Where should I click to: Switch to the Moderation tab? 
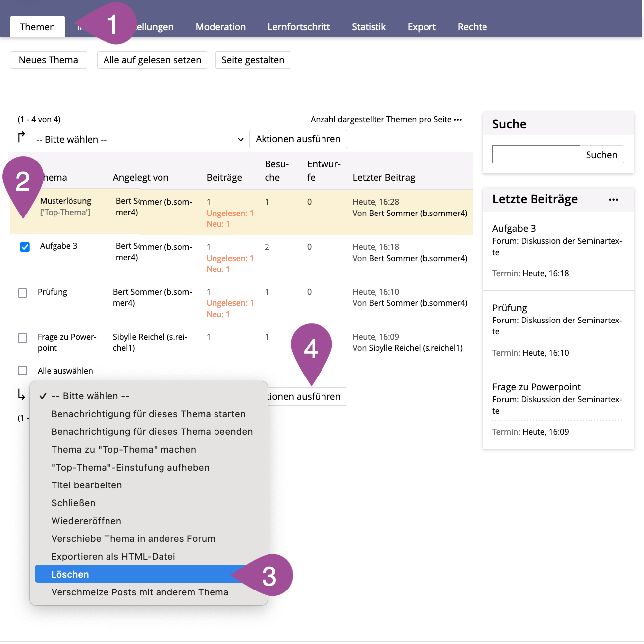[220, 27]
